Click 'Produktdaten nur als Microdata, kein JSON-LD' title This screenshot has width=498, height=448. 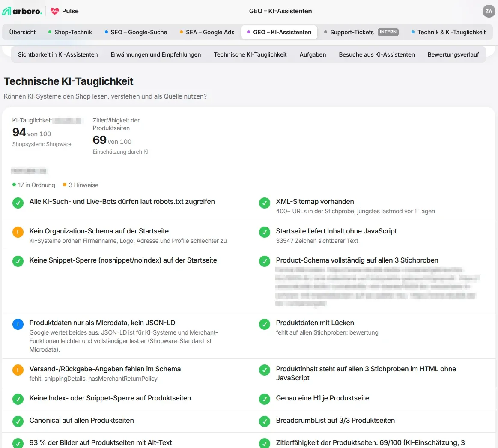click(102, 323)
